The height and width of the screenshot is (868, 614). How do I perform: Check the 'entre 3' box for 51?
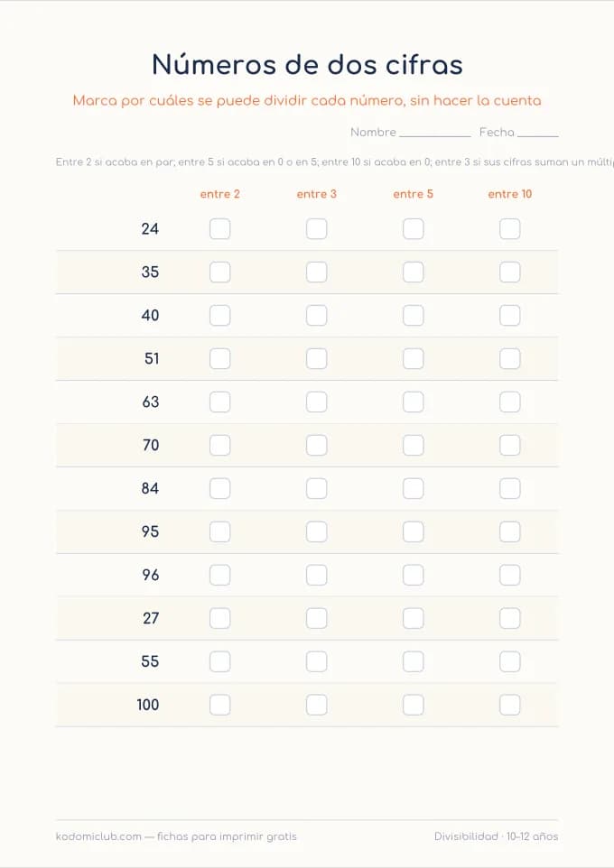click(316, 359)
